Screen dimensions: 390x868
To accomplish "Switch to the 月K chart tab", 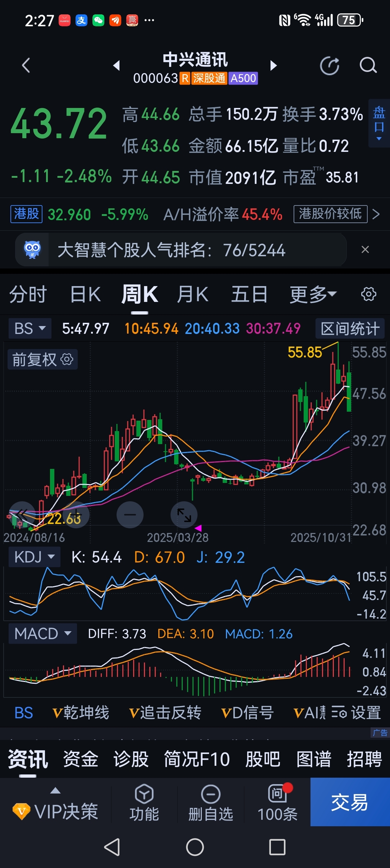I will tap(192, 294).
